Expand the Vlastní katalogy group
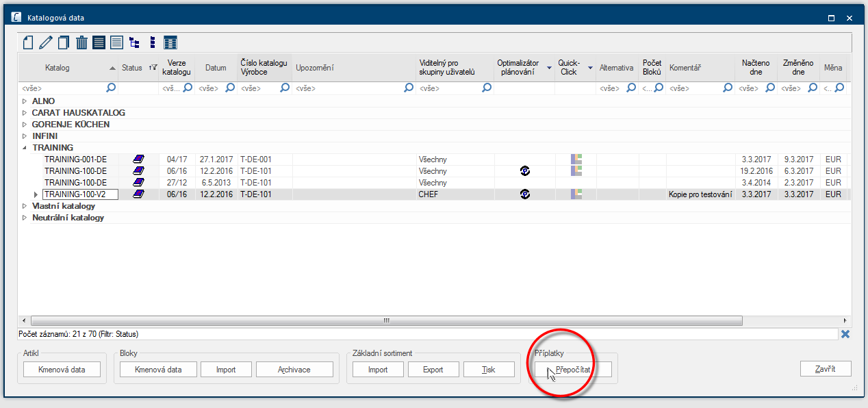Image resolution: width=868 pixels, height=408 pixels. click(x=25, y=206)
